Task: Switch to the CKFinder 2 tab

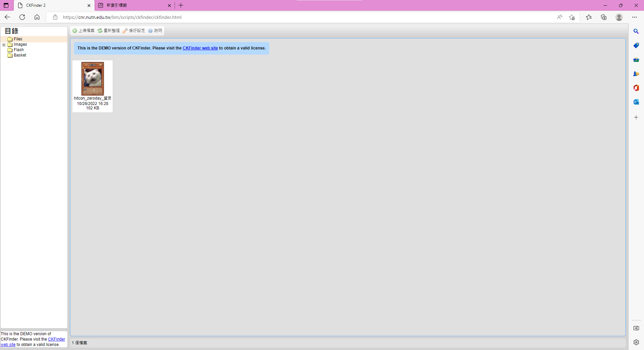Action: [55, 5]
